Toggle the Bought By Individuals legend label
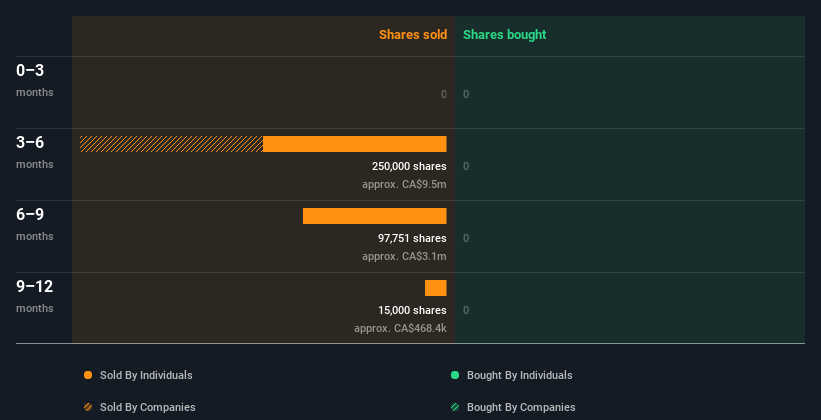 tap(519, 375)
